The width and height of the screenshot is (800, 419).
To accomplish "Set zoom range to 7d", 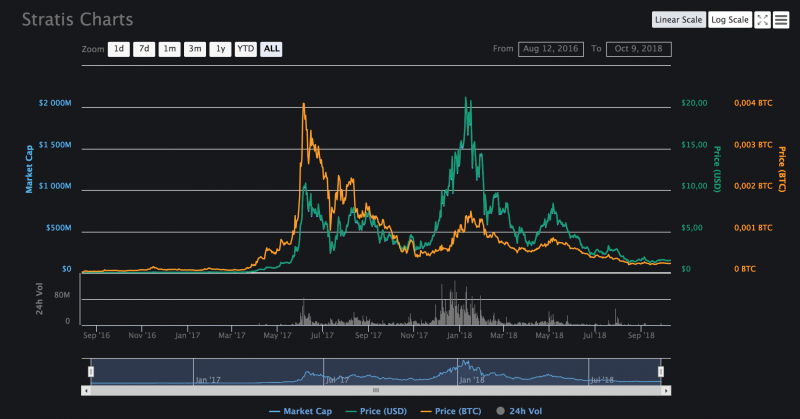I will click(x=144, y=49).
